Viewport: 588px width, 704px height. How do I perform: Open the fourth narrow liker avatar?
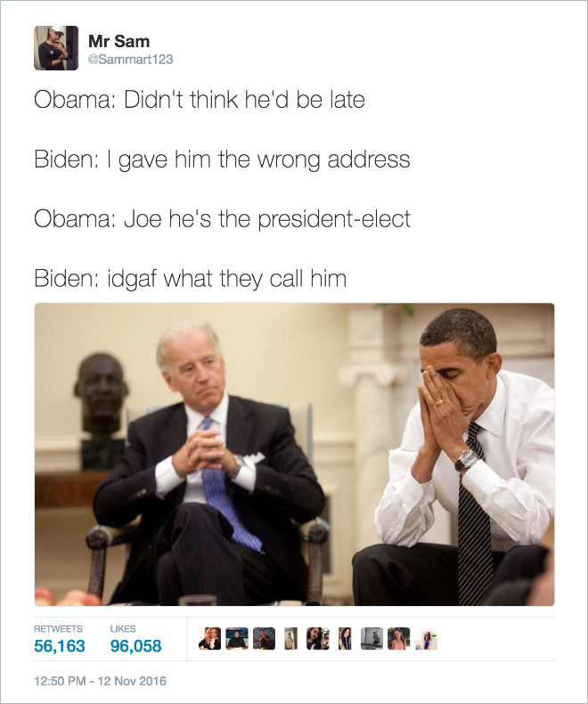click(290, 638)
